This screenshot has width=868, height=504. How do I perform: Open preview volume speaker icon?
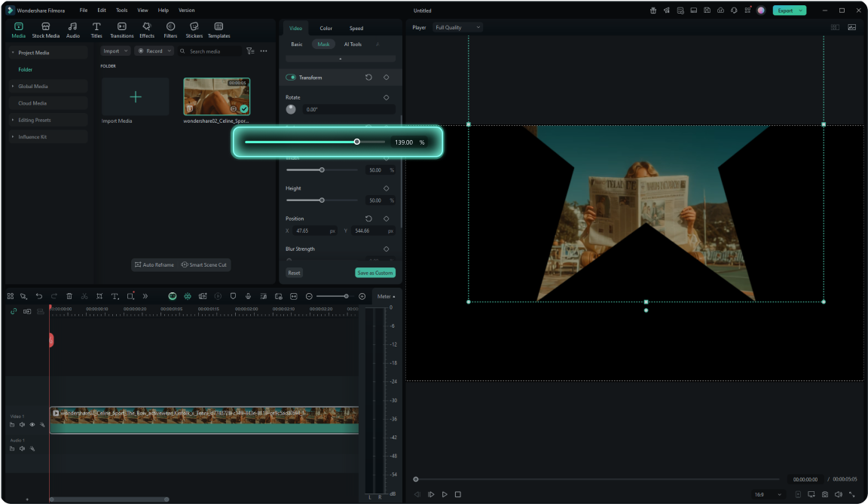tap(838, 495)
